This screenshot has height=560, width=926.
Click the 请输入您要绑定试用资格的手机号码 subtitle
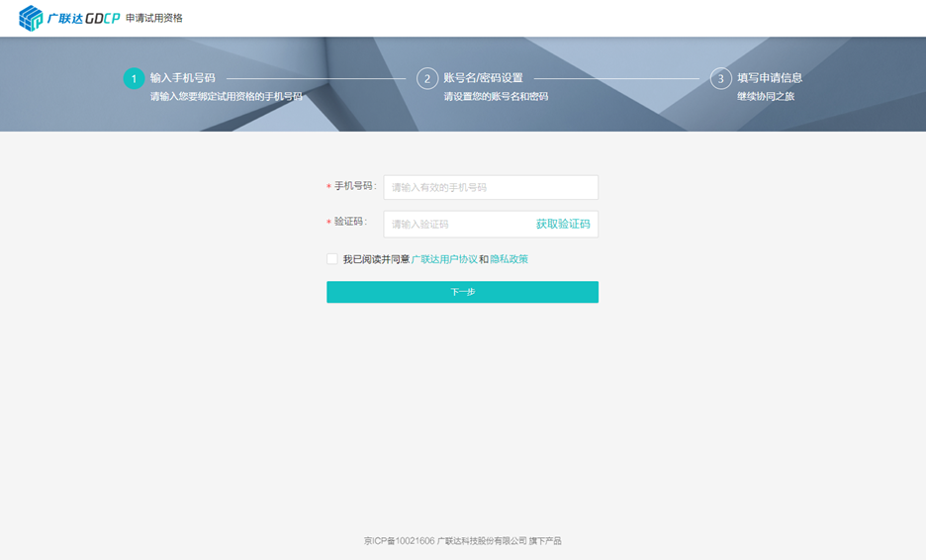click(x=227, y=96)
